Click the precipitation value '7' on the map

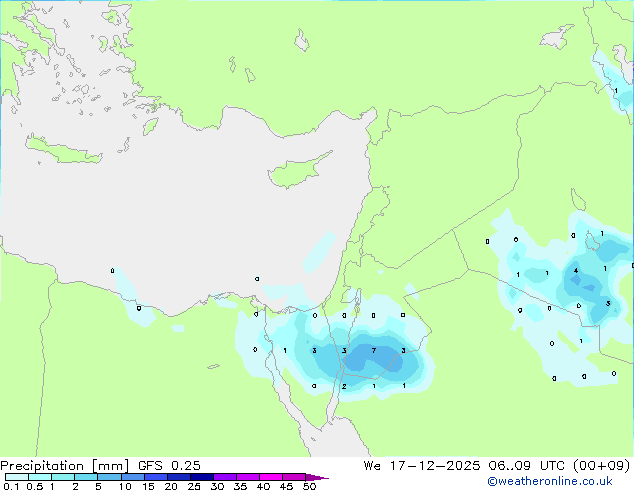click(x=374, y=351)
